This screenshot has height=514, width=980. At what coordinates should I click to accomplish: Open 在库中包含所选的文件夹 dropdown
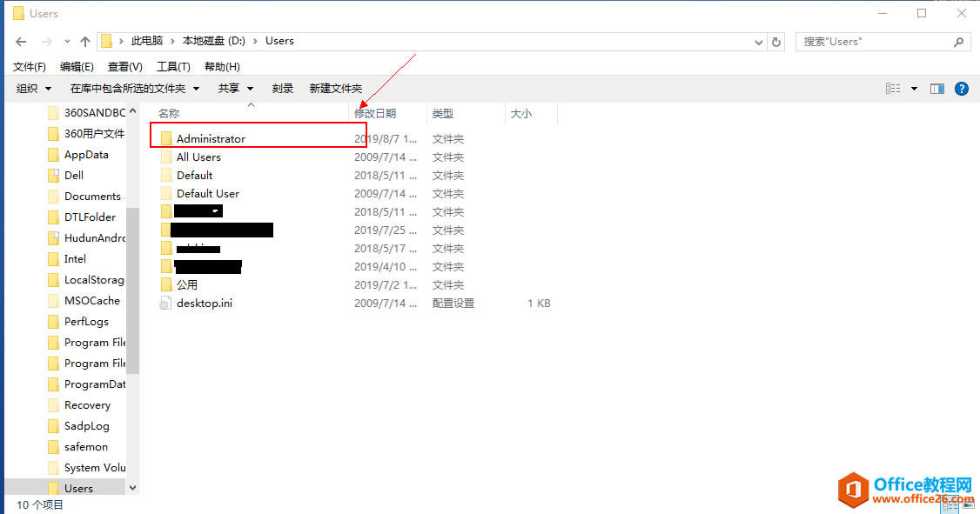coord(134,89)
